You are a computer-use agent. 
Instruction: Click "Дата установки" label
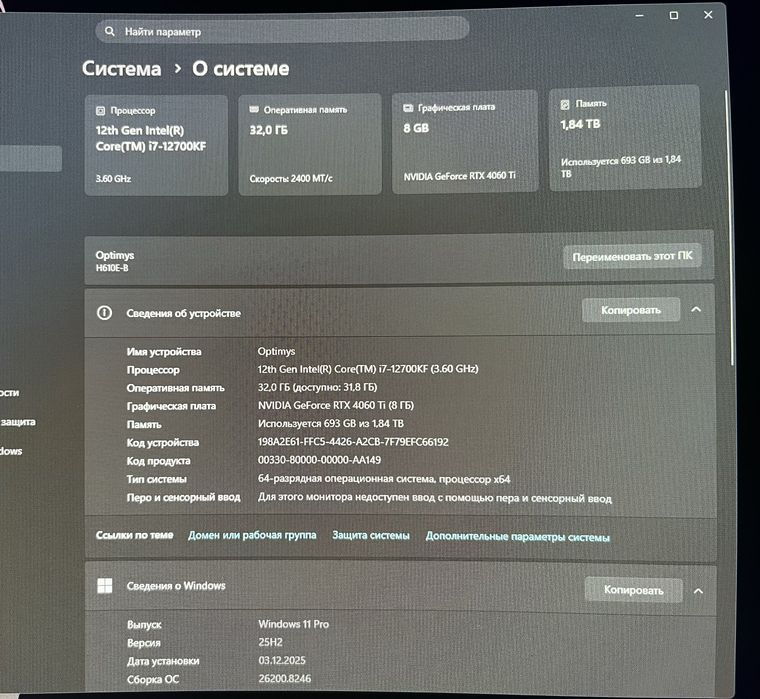[x=163, y=661]
